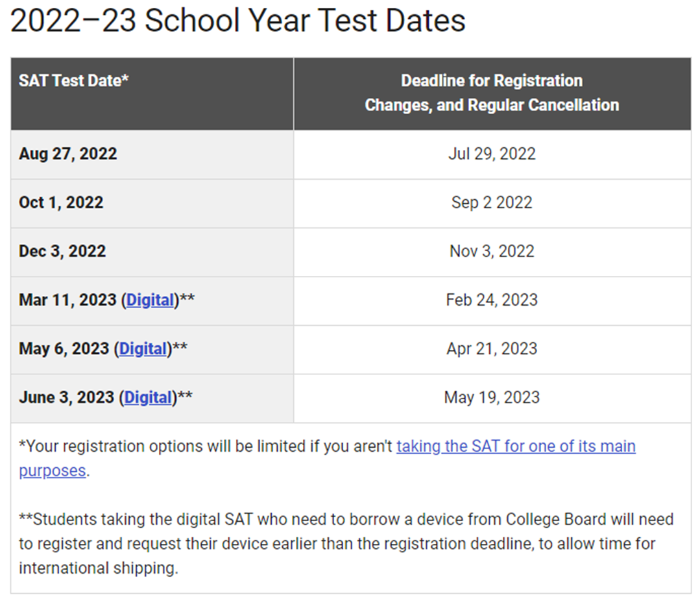Viewport: 700px width, 599px height.
Task: Click the Jul 29, 2022 deadline cell
Action: point(492,154)
